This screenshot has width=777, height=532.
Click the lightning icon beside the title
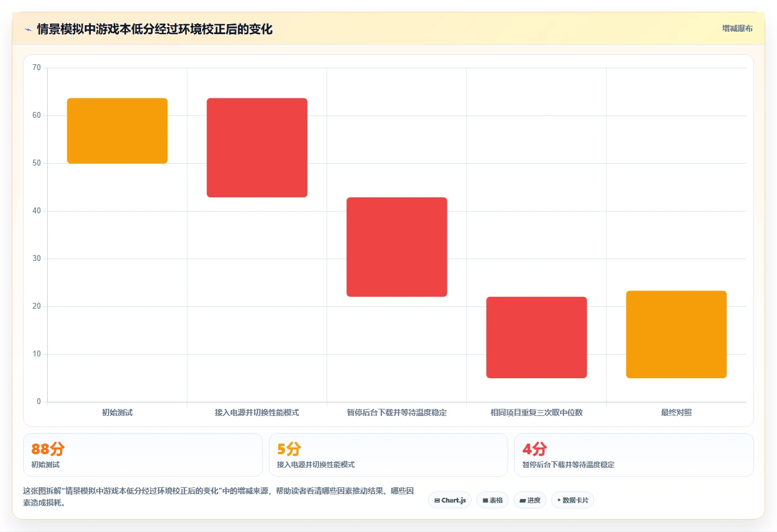pos(28,29)
